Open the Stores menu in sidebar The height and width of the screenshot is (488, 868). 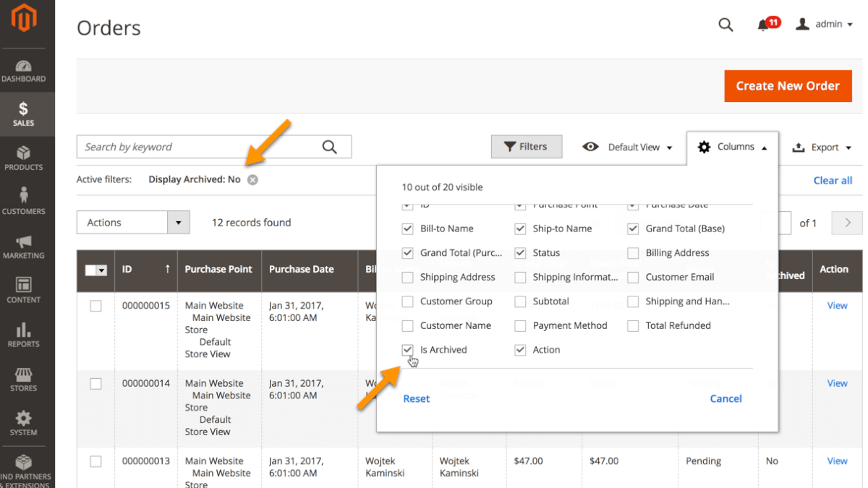[x=23, y=379]
